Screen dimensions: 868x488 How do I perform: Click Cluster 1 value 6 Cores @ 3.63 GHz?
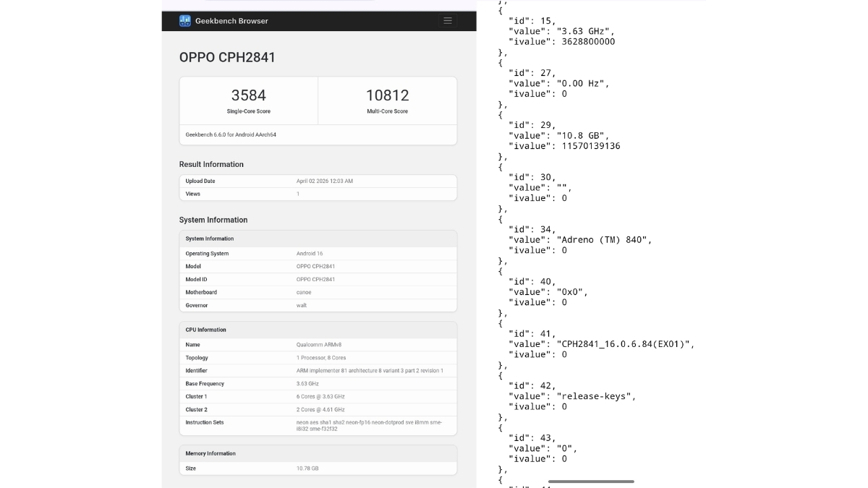pyautogui.click(x=320, y=397)
